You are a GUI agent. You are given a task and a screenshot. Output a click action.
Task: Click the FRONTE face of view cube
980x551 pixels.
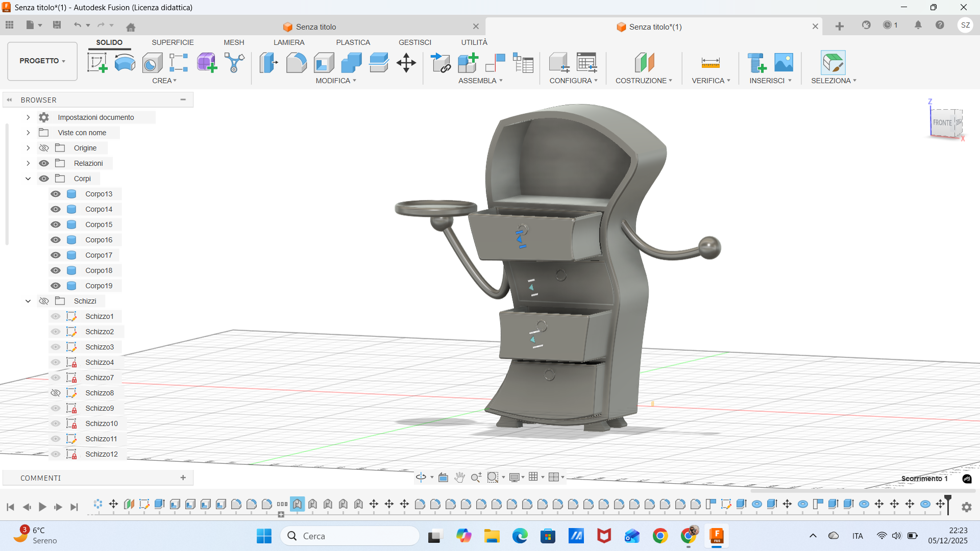click(x=942, y=122)
